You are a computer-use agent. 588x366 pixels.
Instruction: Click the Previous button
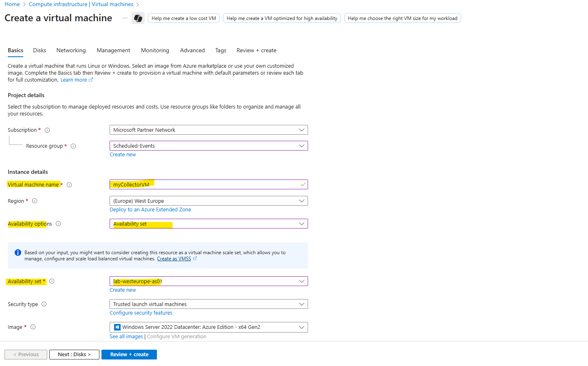click(x=26, y=355)
